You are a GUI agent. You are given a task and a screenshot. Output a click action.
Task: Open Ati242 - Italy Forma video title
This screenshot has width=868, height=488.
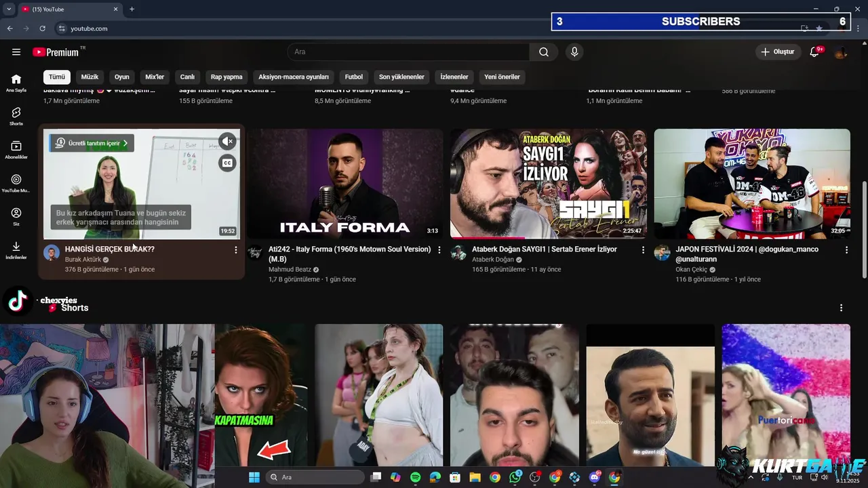click(350, 253)
